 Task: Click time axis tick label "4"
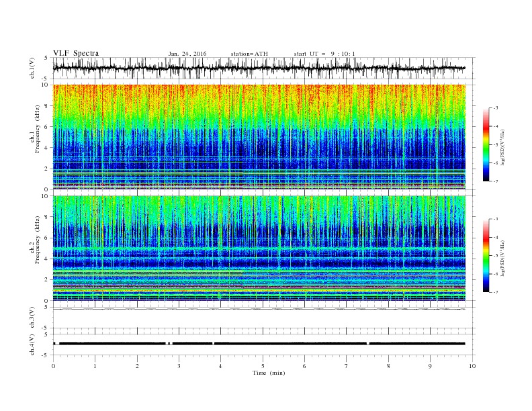[220, 366]
